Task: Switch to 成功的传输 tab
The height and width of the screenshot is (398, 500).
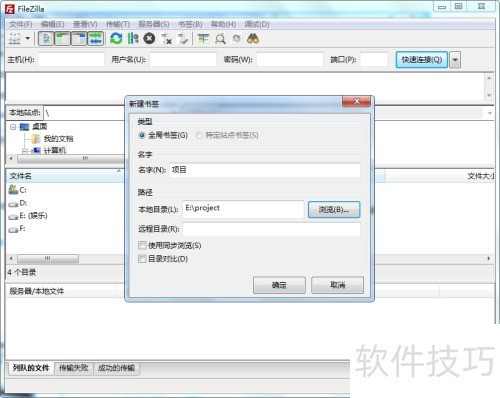Action: point(116,368)
